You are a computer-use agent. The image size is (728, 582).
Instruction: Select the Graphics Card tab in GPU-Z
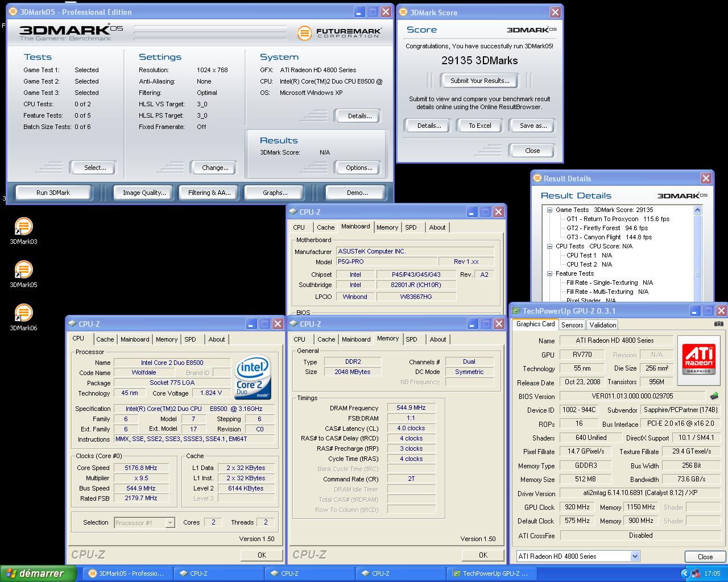[535, 324]
